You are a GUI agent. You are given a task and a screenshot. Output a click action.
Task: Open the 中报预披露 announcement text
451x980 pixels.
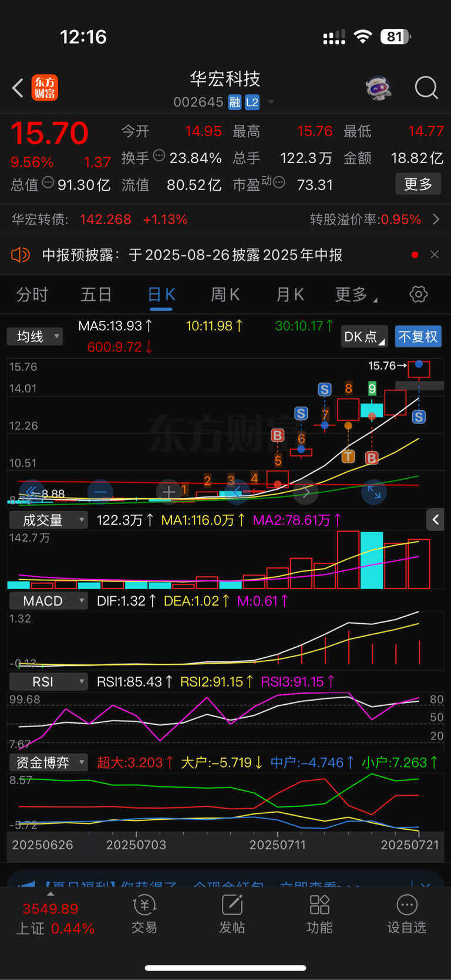(192, 255)
